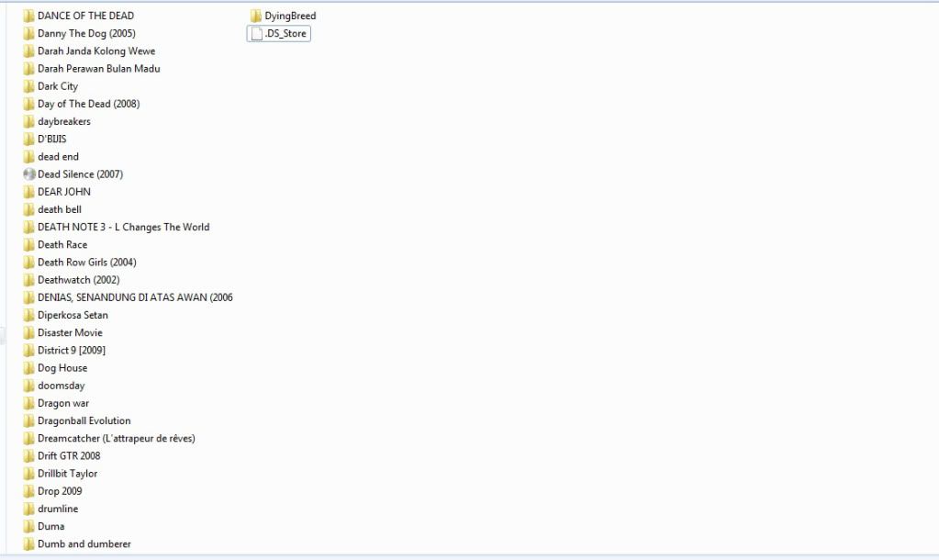Click folder icon for Day of The Dead (2008)

(x=28, y=104)
